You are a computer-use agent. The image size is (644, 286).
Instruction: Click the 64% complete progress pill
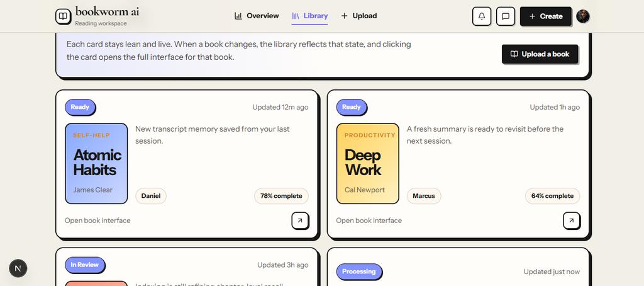552,196
